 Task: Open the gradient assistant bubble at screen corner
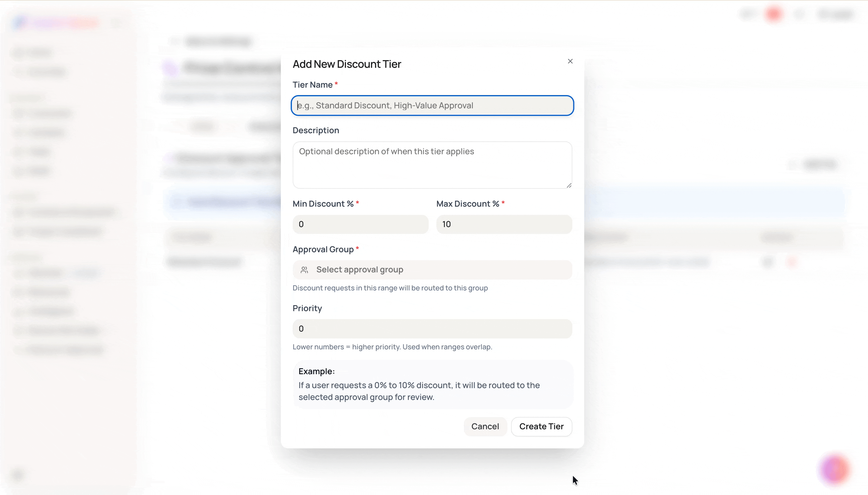point(834,469)
